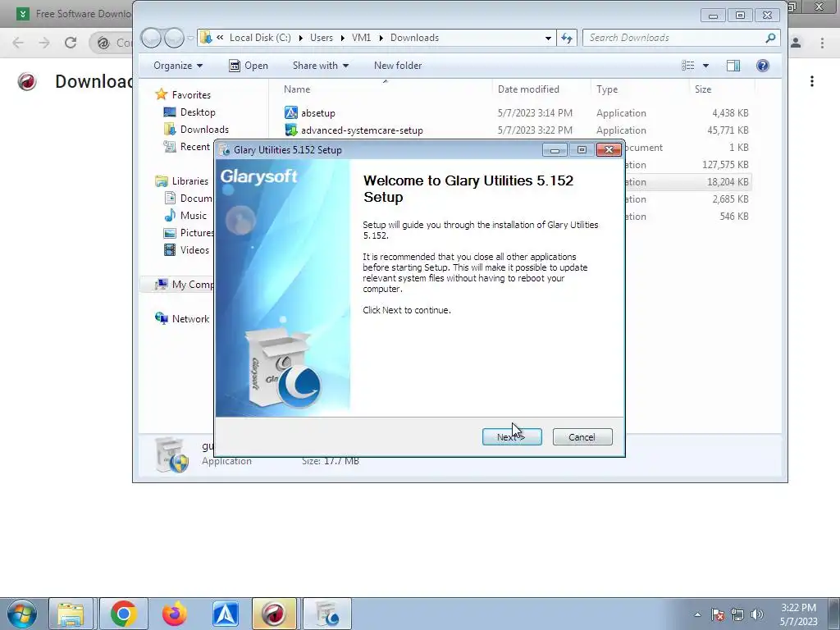Open the Downloads page options menu
This screenshot has width=840, height=630.
pyautogui.click(x=812, y=81)
